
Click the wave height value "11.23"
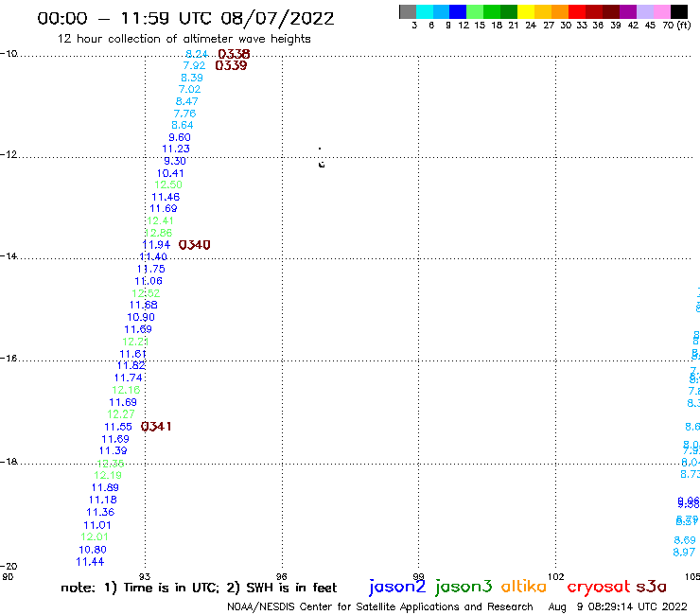(176, 149)
